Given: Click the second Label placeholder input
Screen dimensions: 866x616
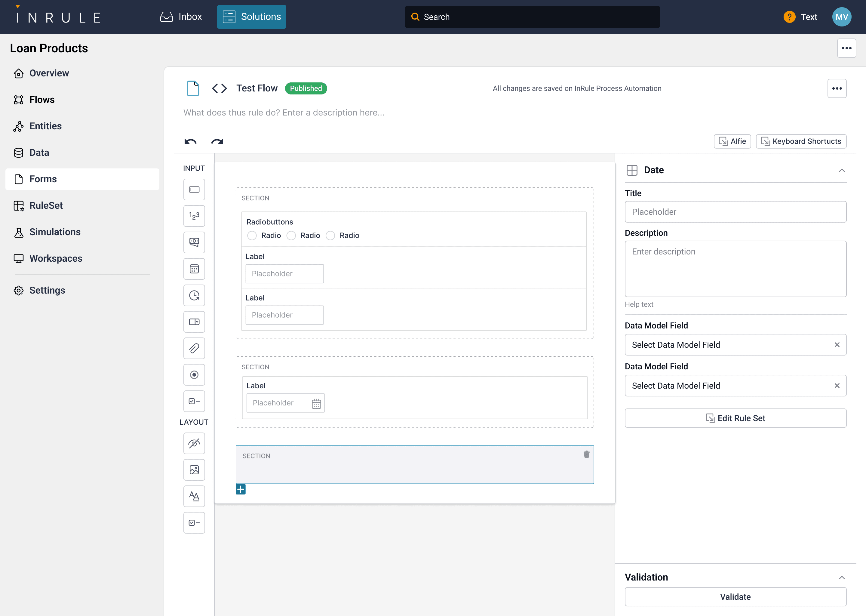Looking at the screenshot, I should [284, 315].
